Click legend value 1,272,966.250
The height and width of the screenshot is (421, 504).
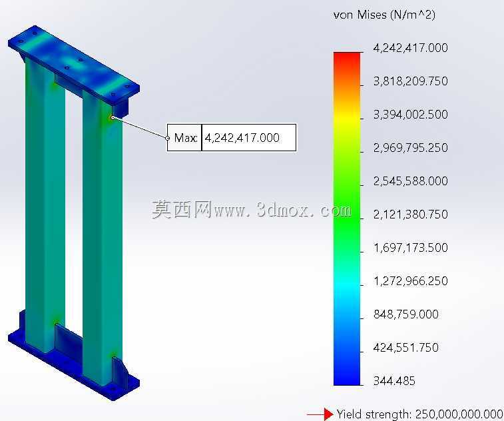(411, 281)
